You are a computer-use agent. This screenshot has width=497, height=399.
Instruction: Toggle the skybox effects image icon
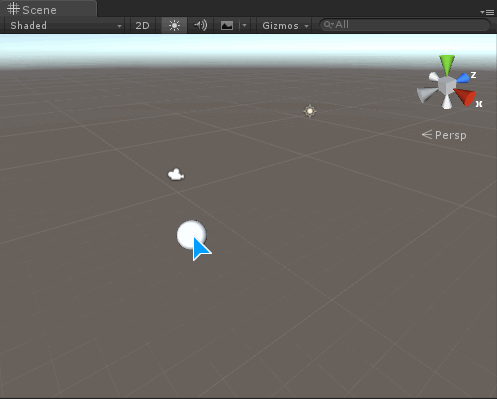227,25
